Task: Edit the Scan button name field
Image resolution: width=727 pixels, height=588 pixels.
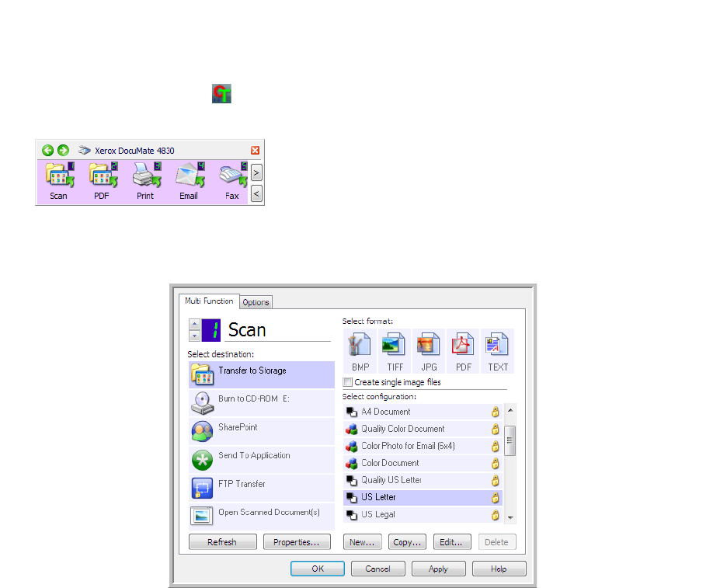Action: click(x=279, y=330)
